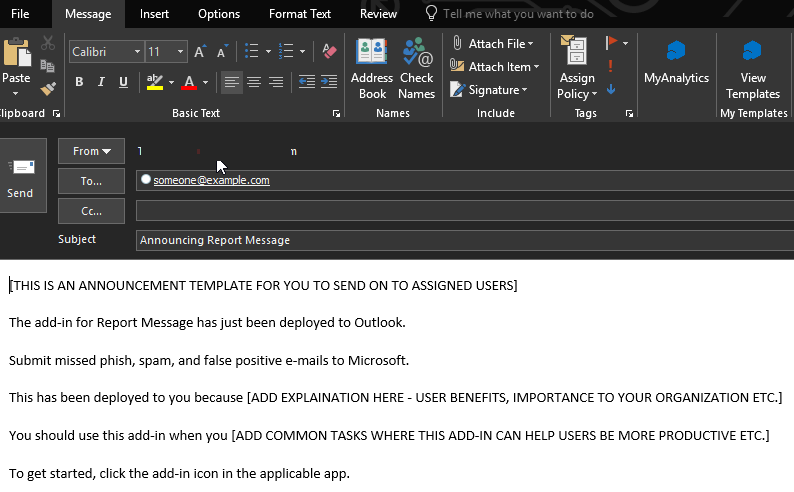Click recipient someone@example.com
The width and height of the screenshot is (794, 492).
click(x=211, y=180)
